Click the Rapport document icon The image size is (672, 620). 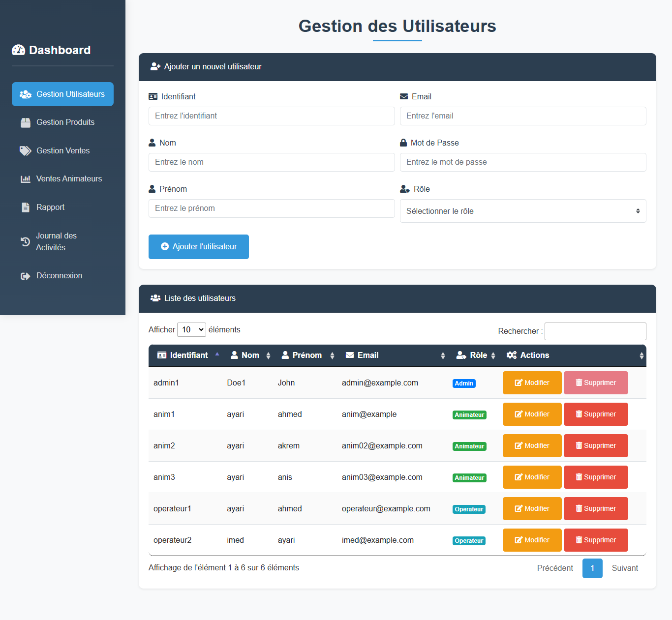[26, 207]
